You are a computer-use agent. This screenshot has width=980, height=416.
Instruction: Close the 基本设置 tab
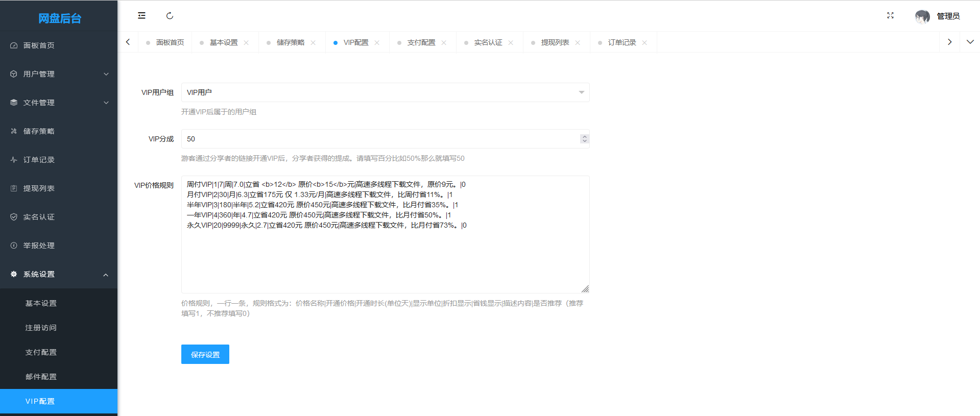(246, 43)
